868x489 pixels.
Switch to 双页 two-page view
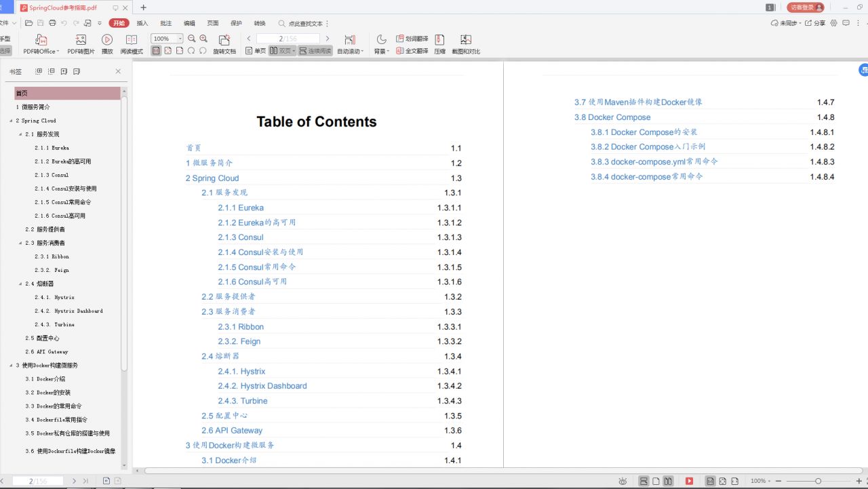pos(281,50)
